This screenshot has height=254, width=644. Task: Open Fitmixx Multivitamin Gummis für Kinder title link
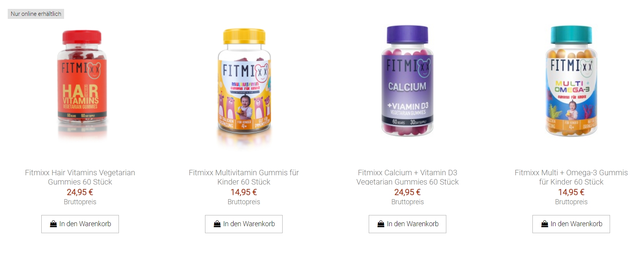coord(244,177)
